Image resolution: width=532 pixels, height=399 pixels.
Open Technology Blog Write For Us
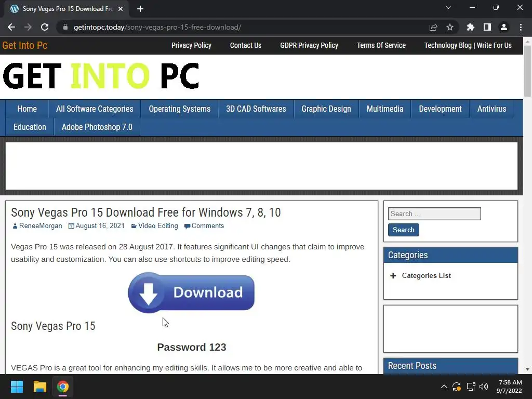click(x=468, y=46)
